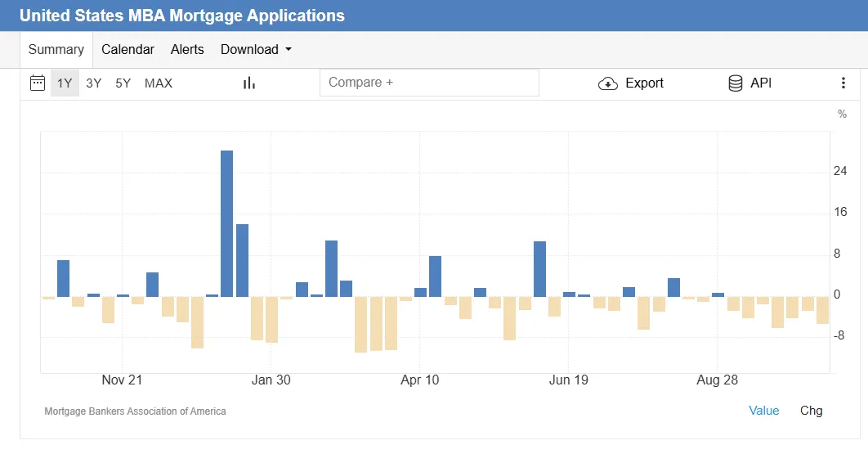Click the Jun 19 x-axis label

569,380
